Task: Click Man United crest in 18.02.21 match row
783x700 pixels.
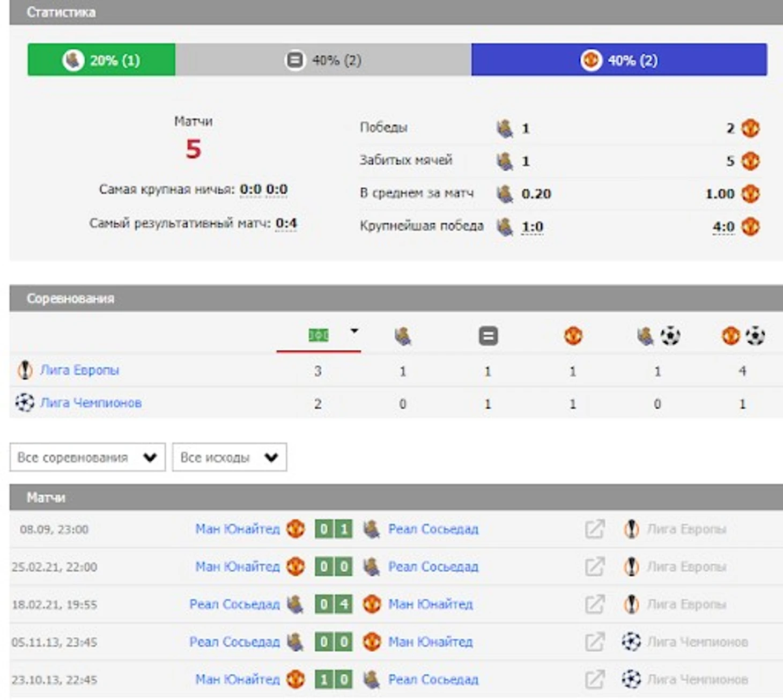Action: [372, 604]
